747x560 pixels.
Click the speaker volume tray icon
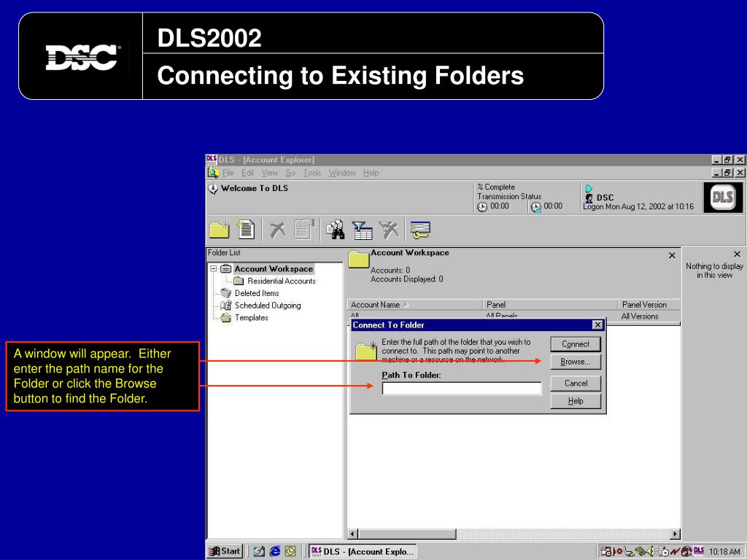pos(651,551)
